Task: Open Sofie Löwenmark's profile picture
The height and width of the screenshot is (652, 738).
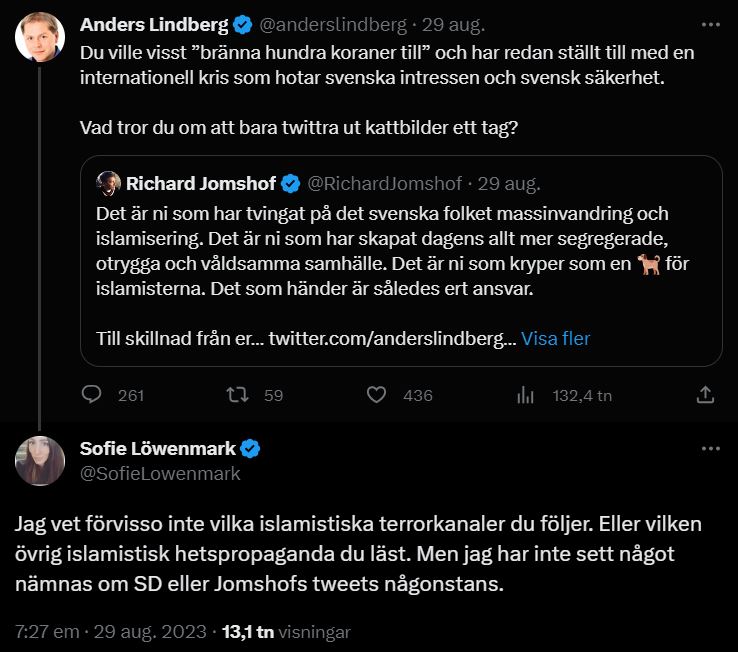Action: click(40, 461)
